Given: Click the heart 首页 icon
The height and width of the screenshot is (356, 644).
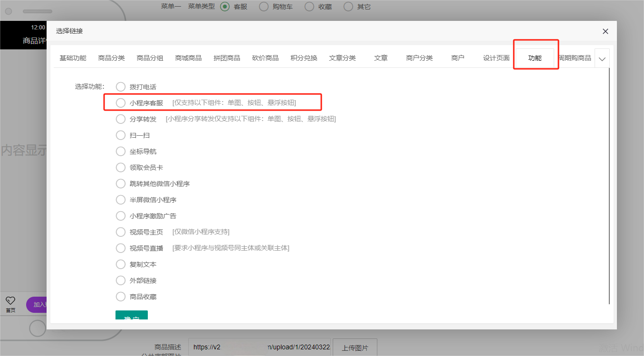Looking at the screenshot, I should [10, 301].
